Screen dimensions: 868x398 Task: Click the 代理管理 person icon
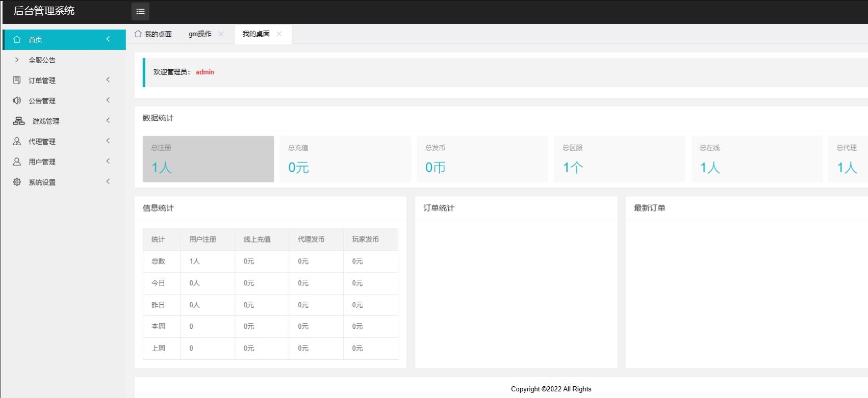tap(17, 141)
